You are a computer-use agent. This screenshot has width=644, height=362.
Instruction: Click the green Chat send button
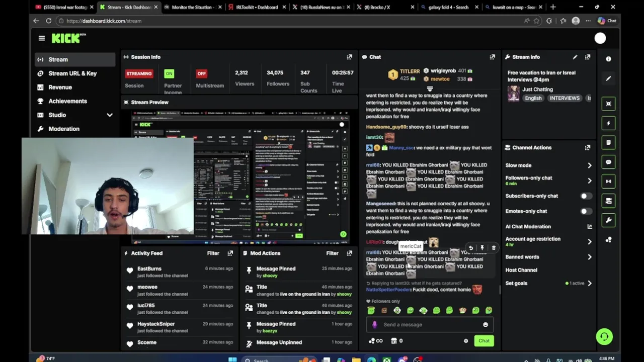coord(484,341)
